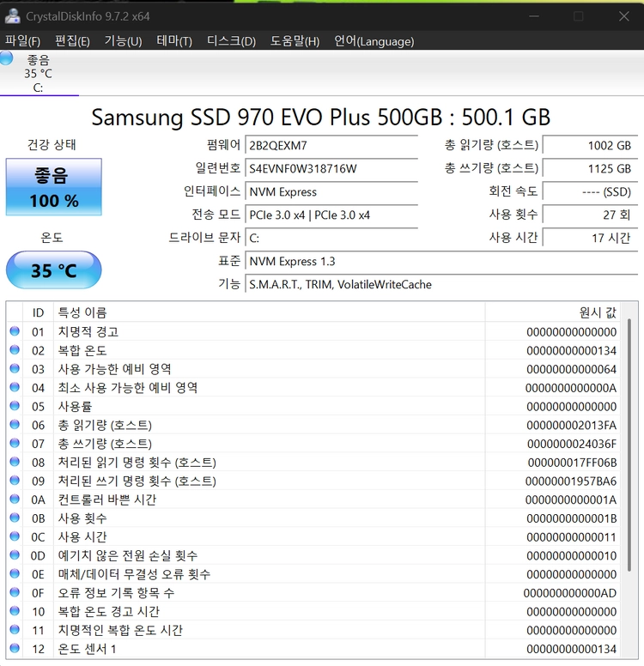Open the 도움말(H) menu
Image resolution: width=644 pixels, height=666 pixels.
click(x=295, y=41)
